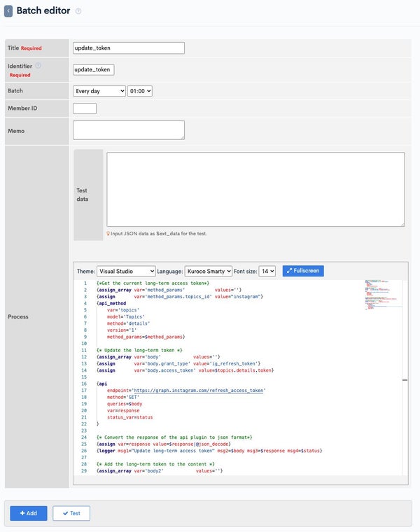Click the 'Convert the response of the api plugin' comment

pos(174,437)
